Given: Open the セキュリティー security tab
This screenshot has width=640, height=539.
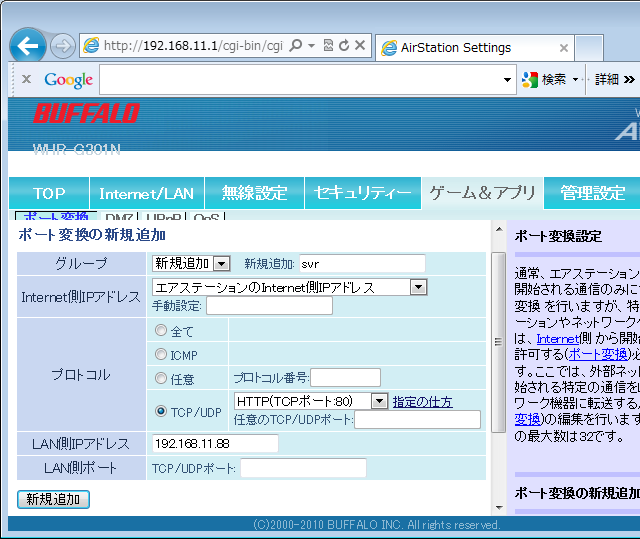Looking at the screenshot, I should 363,193.
